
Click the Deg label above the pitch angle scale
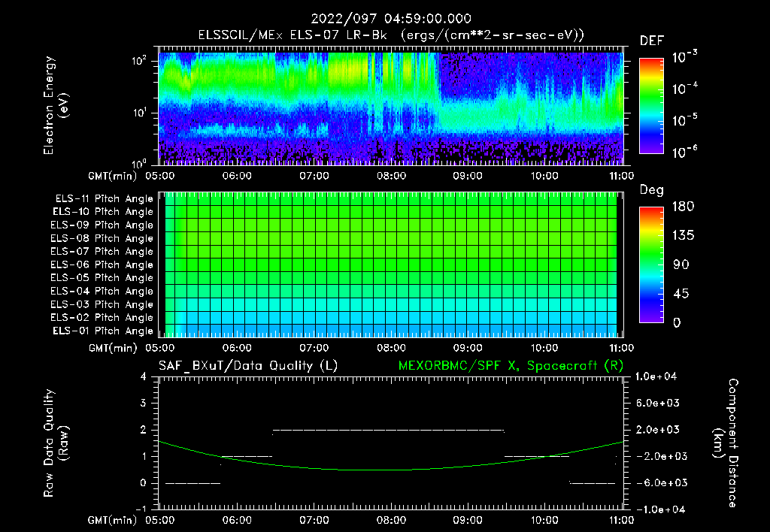pos(651,190)
